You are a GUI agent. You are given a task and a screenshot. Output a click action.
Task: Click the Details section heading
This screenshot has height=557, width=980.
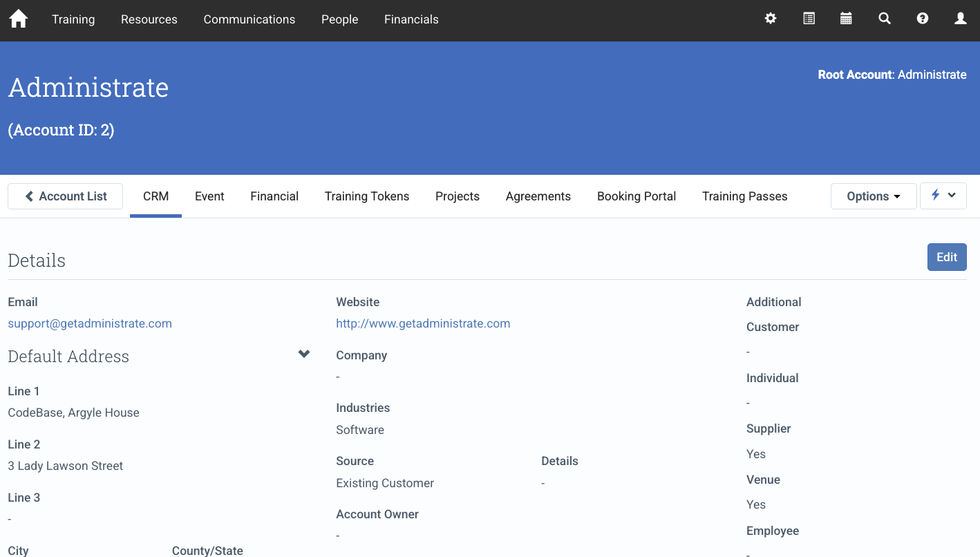pyautogui.click(x=37, y=261)
